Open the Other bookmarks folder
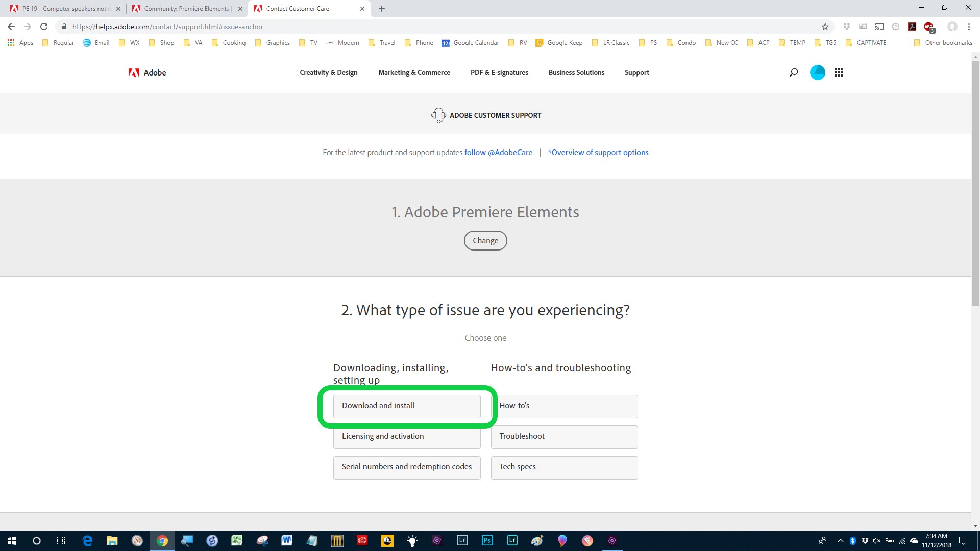The height and width of the screenshot is (551, 980). point(943,43)
